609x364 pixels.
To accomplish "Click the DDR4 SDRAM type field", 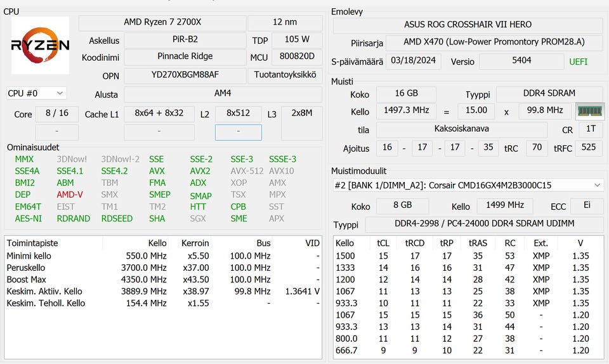I will click(549, 93).
